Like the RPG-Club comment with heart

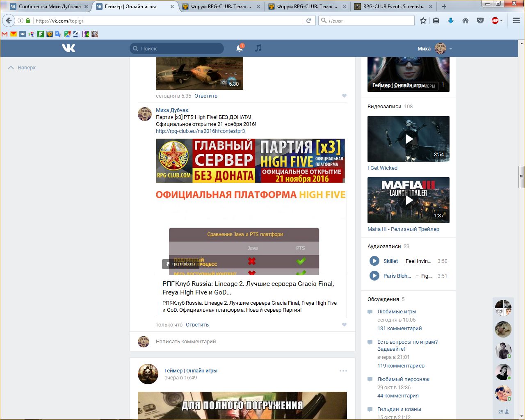coord(344,324)
